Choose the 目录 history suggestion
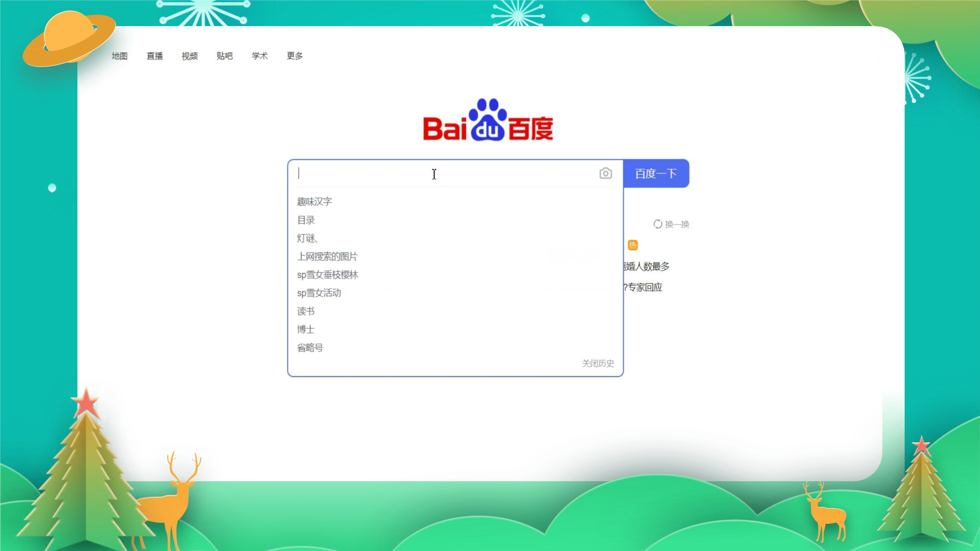 [x=306, y=220]
